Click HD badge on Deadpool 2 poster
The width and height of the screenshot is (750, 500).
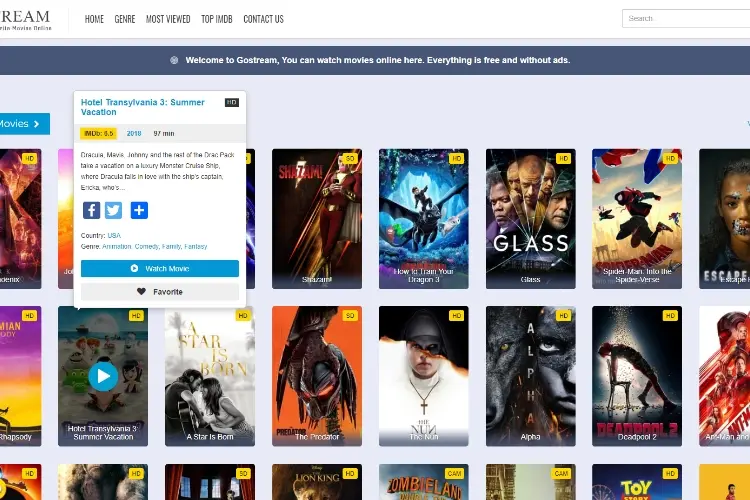[x=670, y=316]
